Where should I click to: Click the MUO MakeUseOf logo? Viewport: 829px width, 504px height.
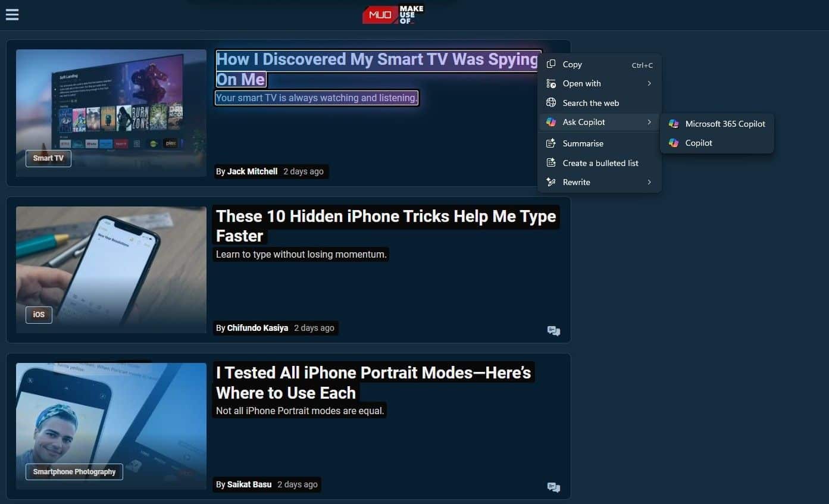pos(393,15)
